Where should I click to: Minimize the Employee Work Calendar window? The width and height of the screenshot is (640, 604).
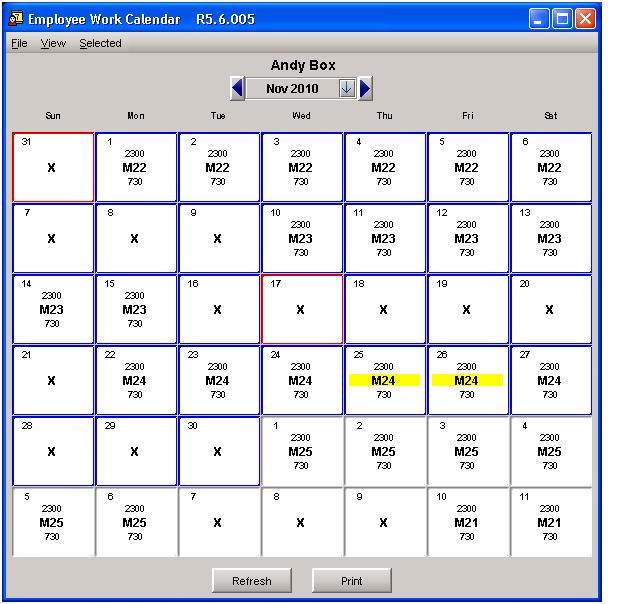coord(538,19)
